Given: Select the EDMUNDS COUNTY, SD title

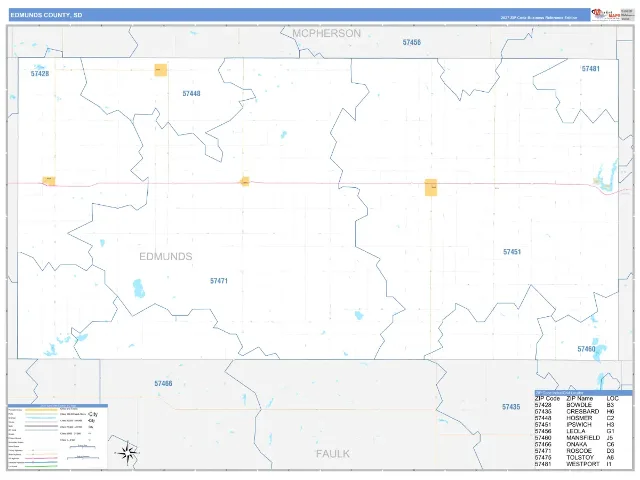Looking at the screenshot, I should coord(46,15).
